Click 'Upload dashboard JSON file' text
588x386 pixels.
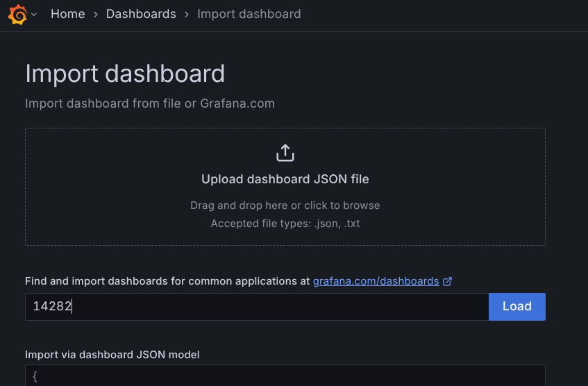285,179
